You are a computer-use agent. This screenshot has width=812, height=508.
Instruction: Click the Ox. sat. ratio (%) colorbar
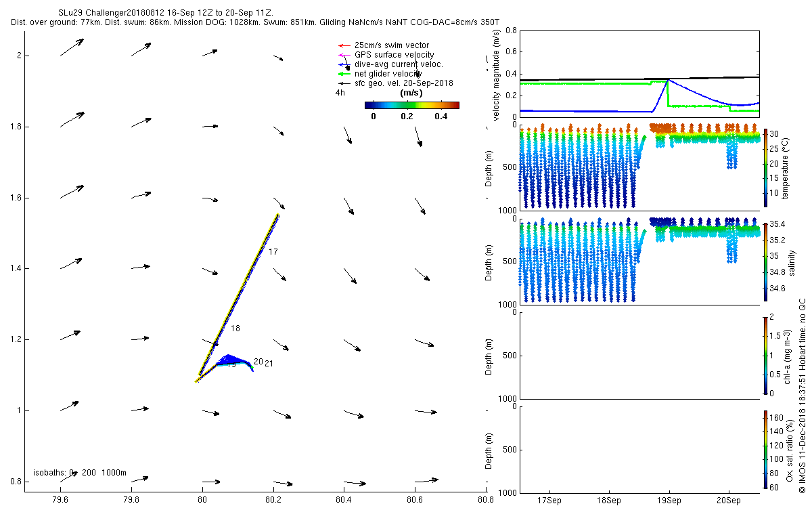pos(765,448)
